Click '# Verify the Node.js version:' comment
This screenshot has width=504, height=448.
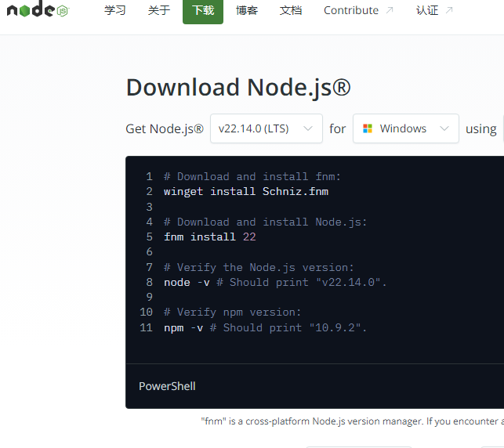click(259, 267)
